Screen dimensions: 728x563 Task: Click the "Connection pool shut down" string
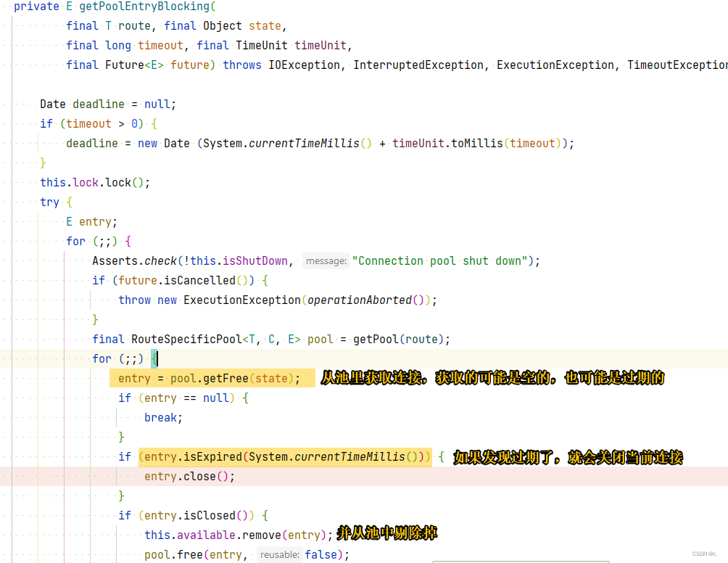tap(439, 261)
